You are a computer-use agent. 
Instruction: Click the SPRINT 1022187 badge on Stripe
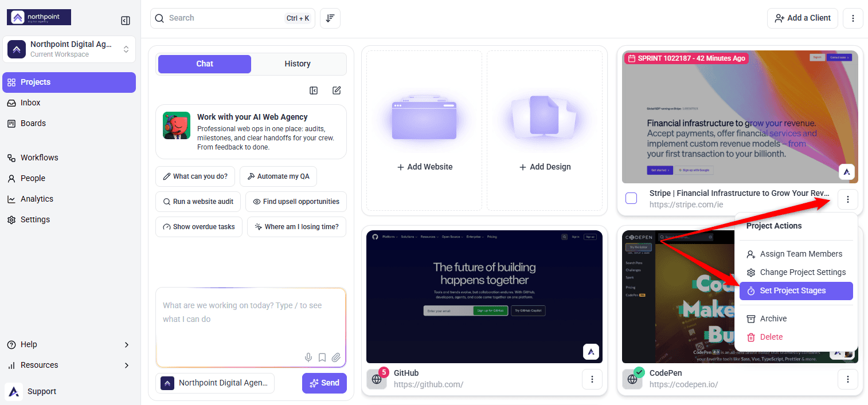686,58
